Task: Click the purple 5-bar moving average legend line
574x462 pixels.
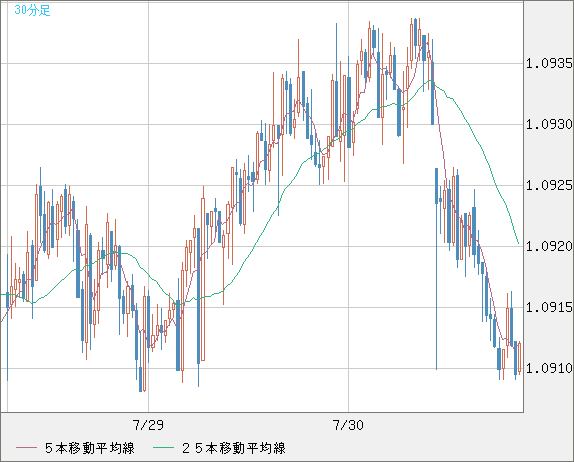Action: tap(26, 448)
